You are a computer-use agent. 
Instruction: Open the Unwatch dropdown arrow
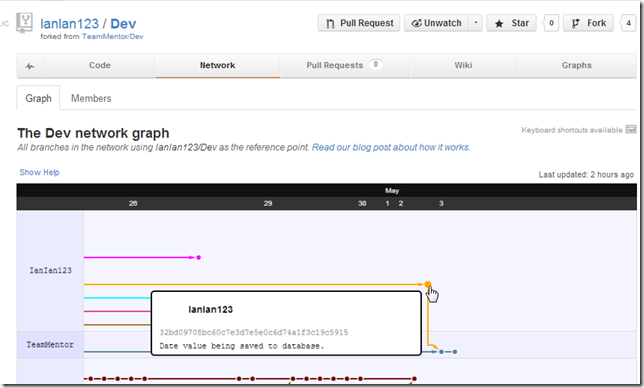[x=476, y=23]
